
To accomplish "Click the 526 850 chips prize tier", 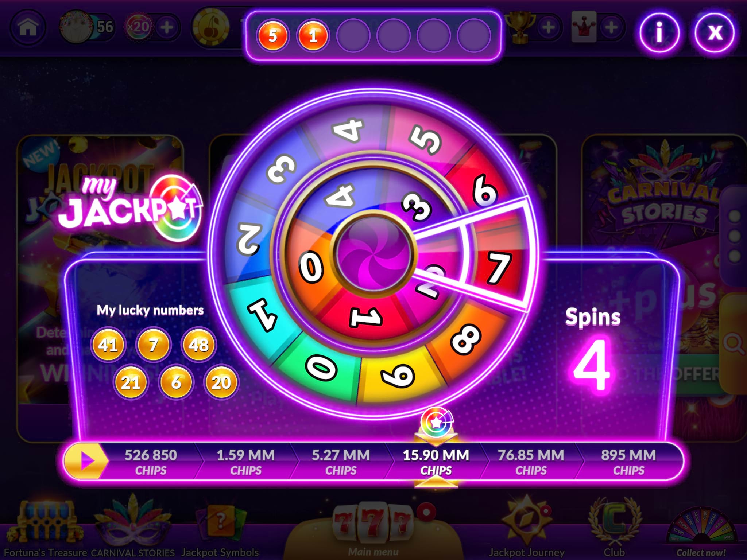I will click(151, 462).
